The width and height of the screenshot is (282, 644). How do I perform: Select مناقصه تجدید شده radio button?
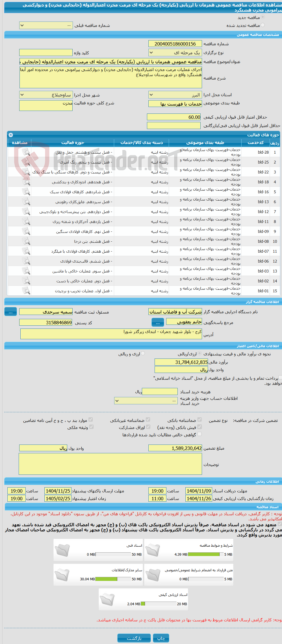point(263,25)
